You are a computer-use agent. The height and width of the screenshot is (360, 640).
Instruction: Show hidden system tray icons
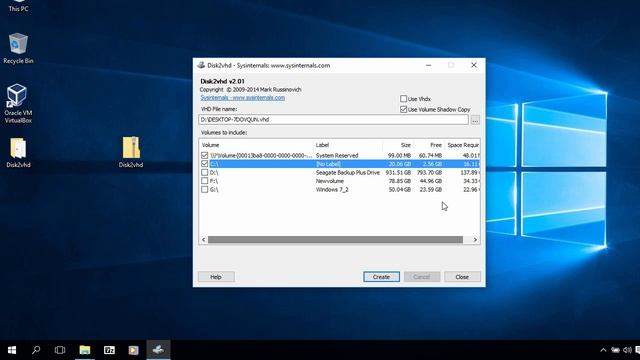[x=603, y=350]
